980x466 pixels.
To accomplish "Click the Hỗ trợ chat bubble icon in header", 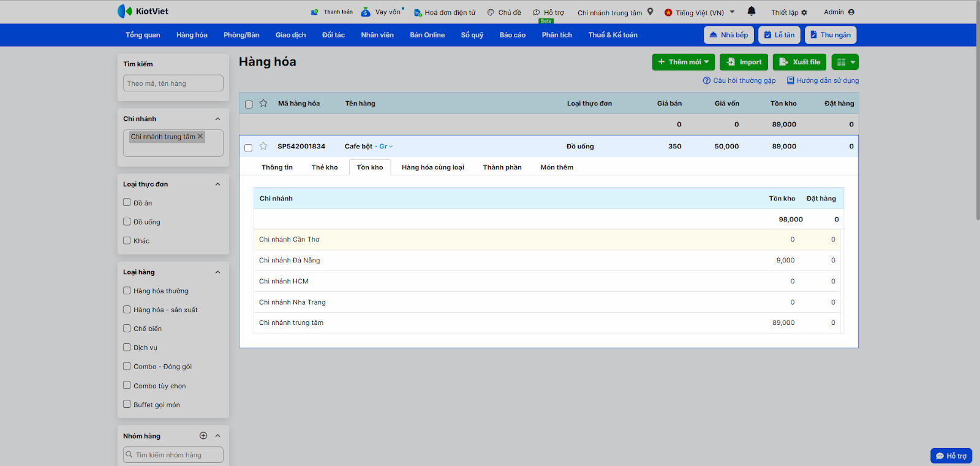I will pos(537,12).
